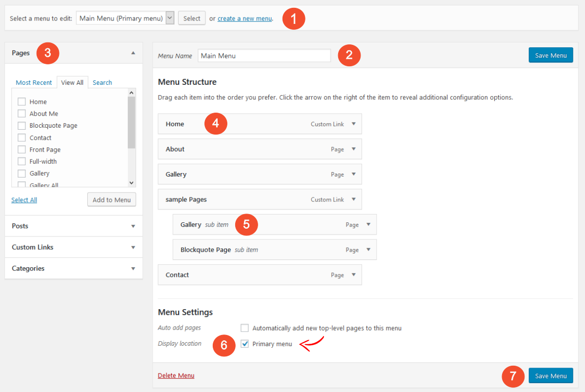
Task: Click the Blockquote Page sub item title
Action: [x=205, y=250]
